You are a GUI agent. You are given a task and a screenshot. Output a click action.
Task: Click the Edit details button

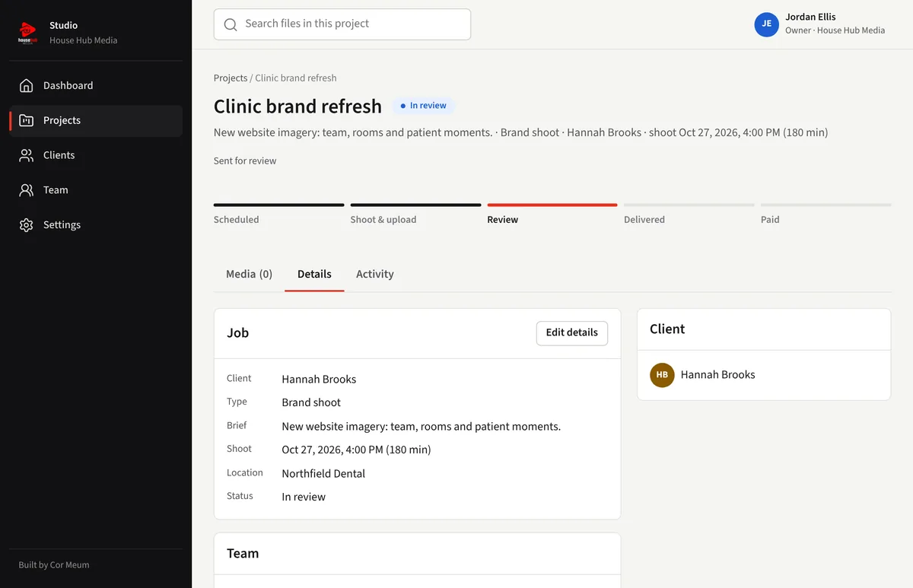click(572, 332)
